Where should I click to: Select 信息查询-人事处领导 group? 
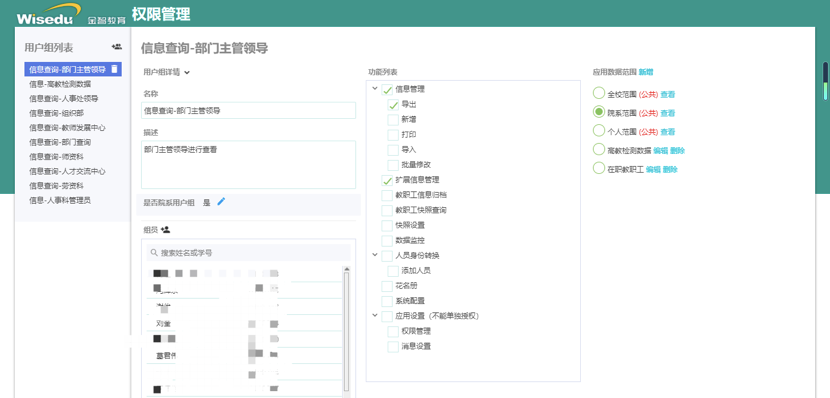pyautogui.click(x=64, y=98)
